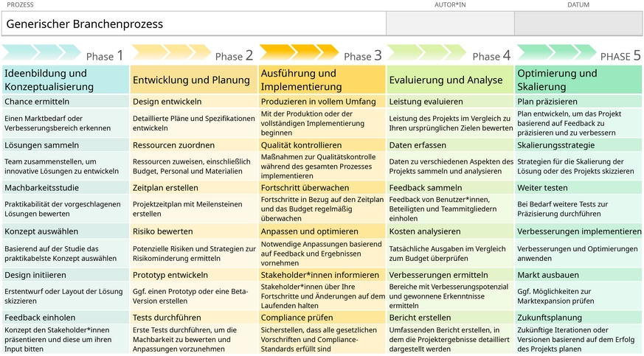The width and height of the screenshot is (644, 356).
Task: Select the 'Machbarkeitsstudie' cell
Action: 66,188
